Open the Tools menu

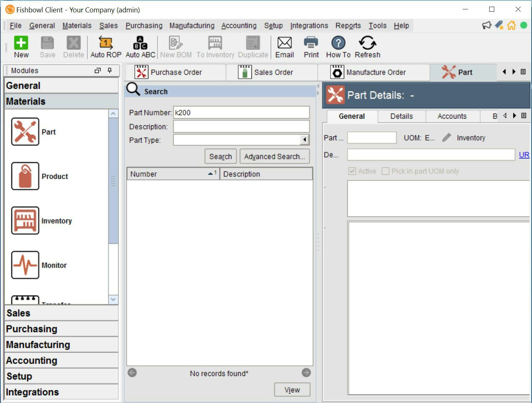[377, 25]
